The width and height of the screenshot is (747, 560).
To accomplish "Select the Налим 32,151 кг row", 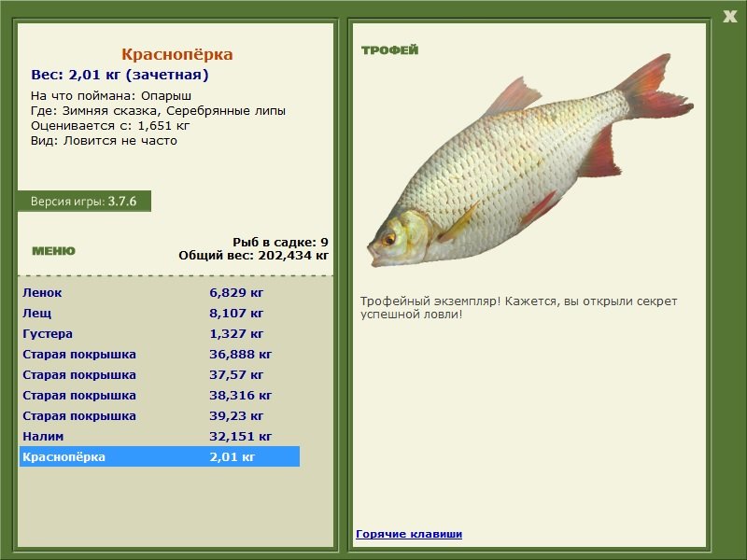I will pos(159,436).
